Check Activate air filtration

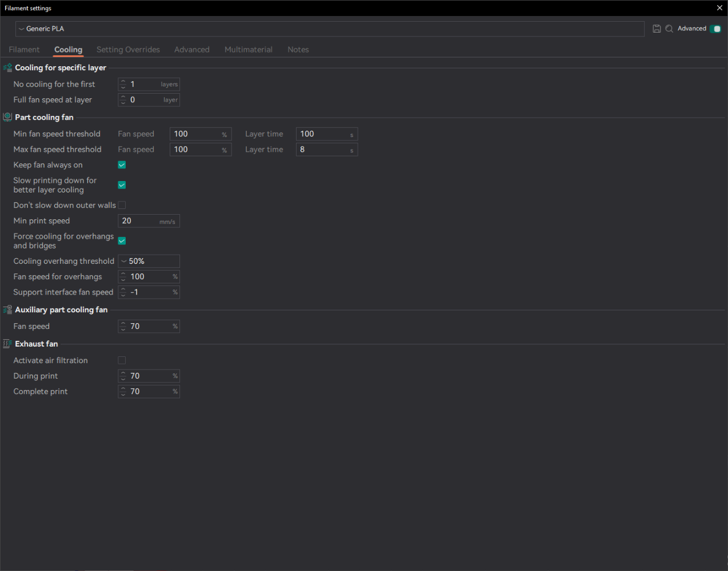[122, 360]
